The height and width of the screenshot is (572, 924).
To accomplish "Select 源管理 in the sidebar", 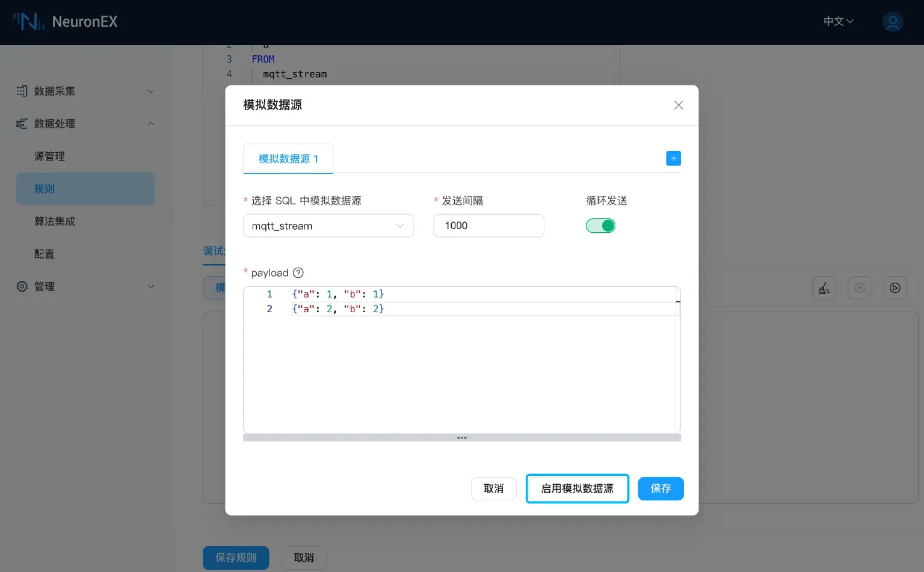I will (x=49, y=156).
